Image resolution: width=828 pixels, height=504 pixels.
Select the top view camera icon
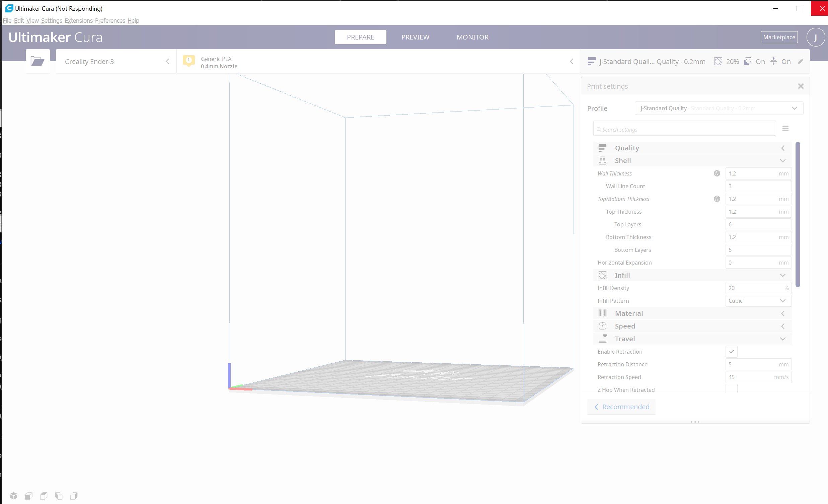coord(44,496)
